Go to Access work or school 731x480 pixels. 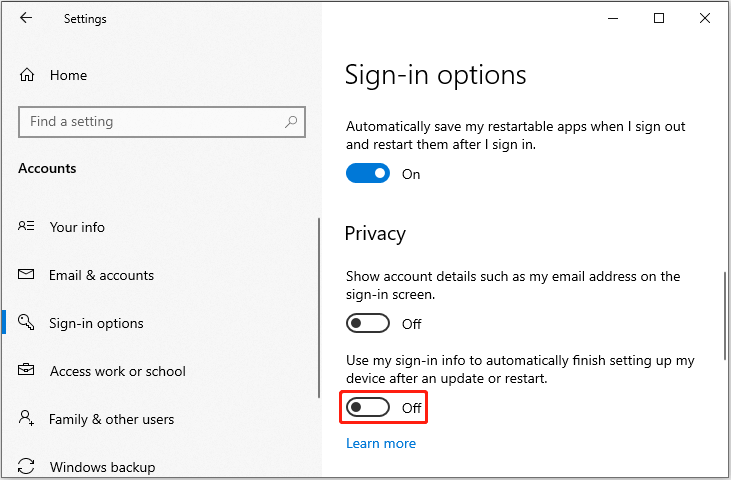point(117,371)
